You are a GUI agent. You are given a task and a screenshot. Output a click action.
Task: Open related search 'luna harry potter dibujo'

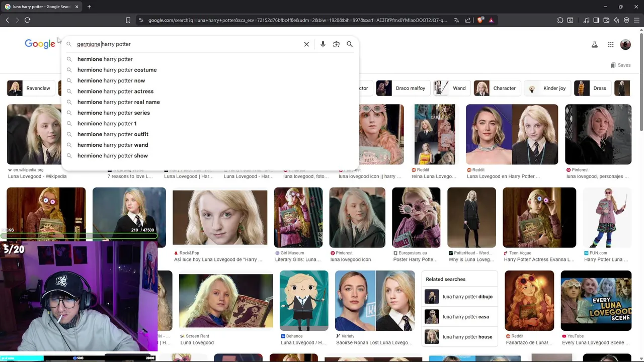459,297
